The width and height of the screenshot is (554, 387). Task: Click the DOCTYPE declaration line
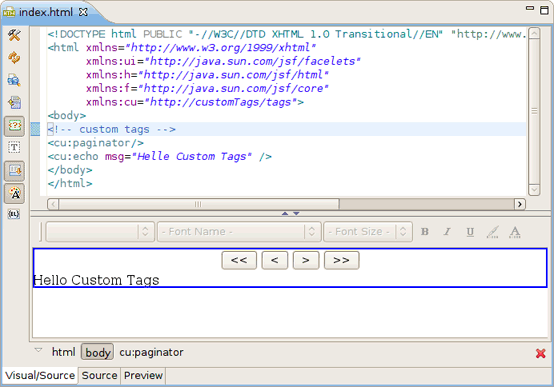point(287,34)
